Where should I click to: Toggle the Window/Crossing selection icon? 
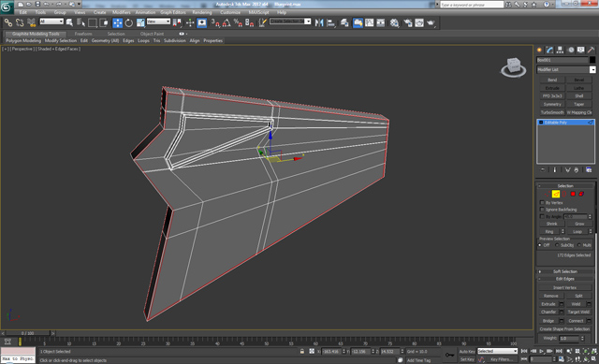tap(104, 22)
